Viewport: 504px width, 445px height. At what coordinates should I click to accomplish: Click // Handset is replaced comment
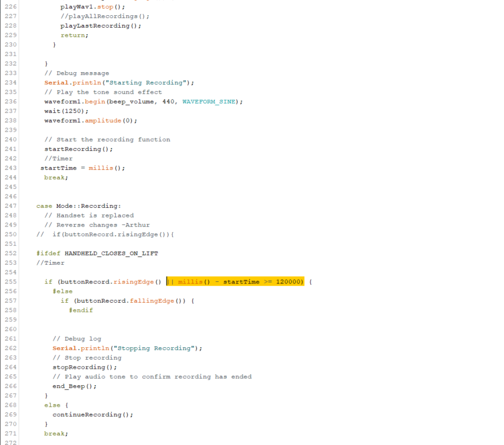click(89, 215)
